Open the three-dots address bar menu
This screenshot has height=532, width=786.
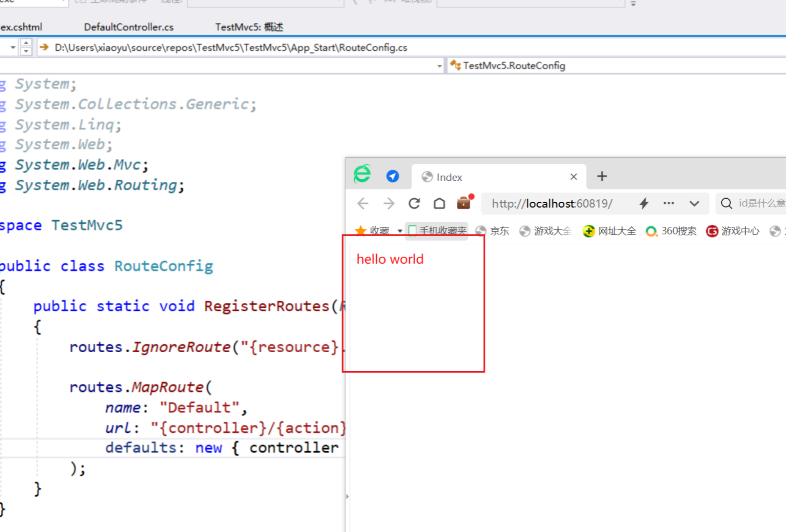668,203
